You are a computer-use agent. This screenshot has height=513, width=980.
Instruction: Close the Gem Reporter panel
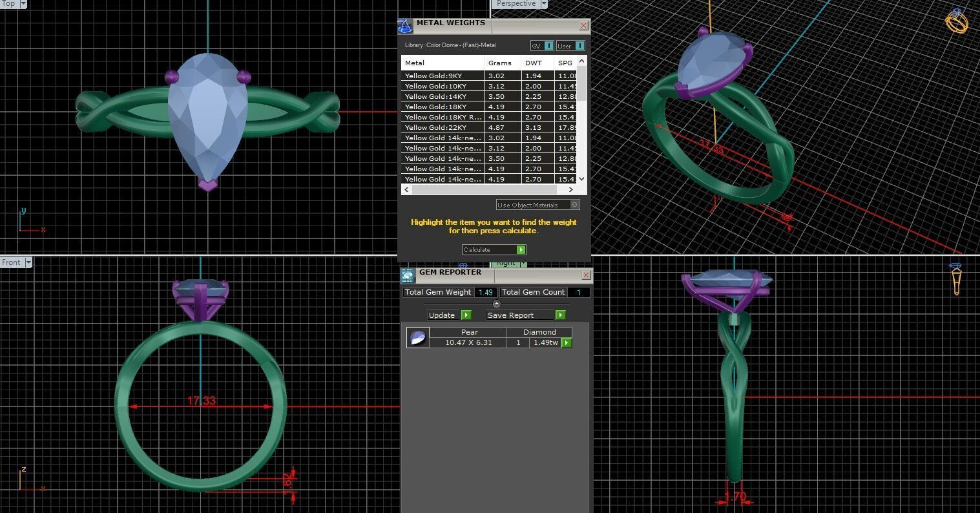586,275
